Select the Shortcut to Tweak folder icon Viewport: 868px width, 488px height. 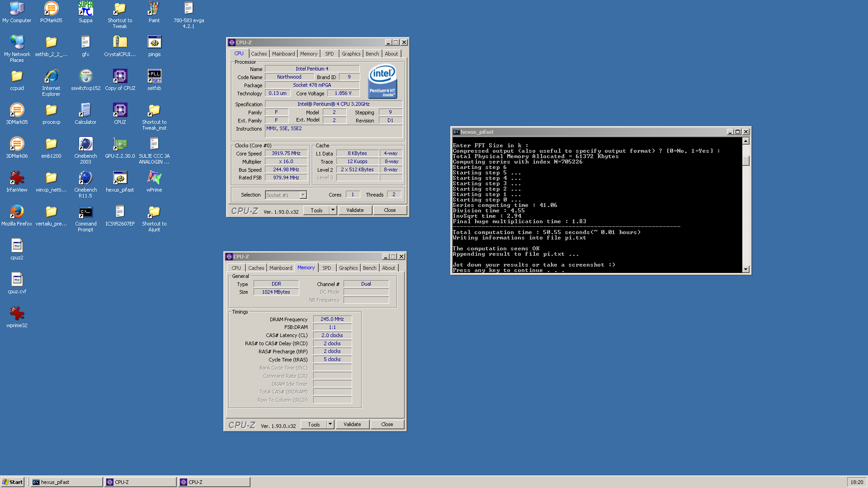(x=120, y=8)
